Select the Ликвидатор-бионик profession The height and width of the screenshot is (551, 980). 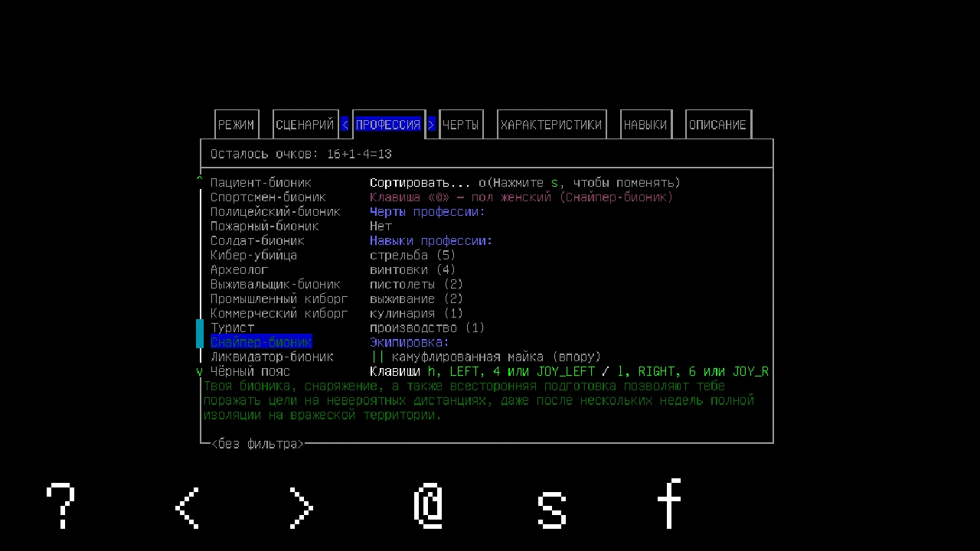pos(272,357)
